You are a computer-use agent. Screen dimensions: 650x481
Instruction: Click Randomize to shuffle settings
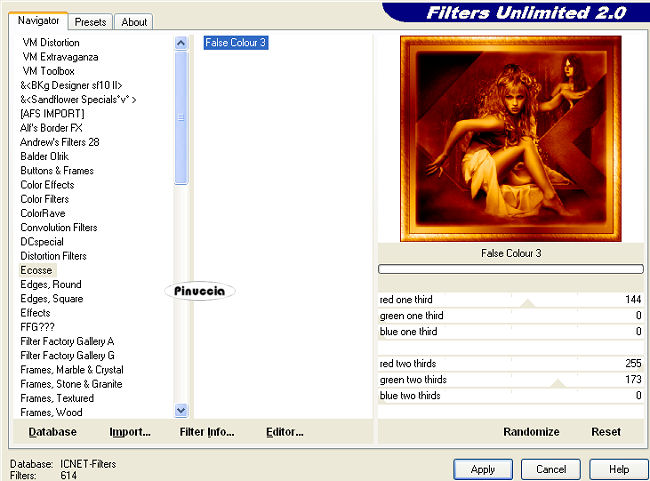pos(531,432)
